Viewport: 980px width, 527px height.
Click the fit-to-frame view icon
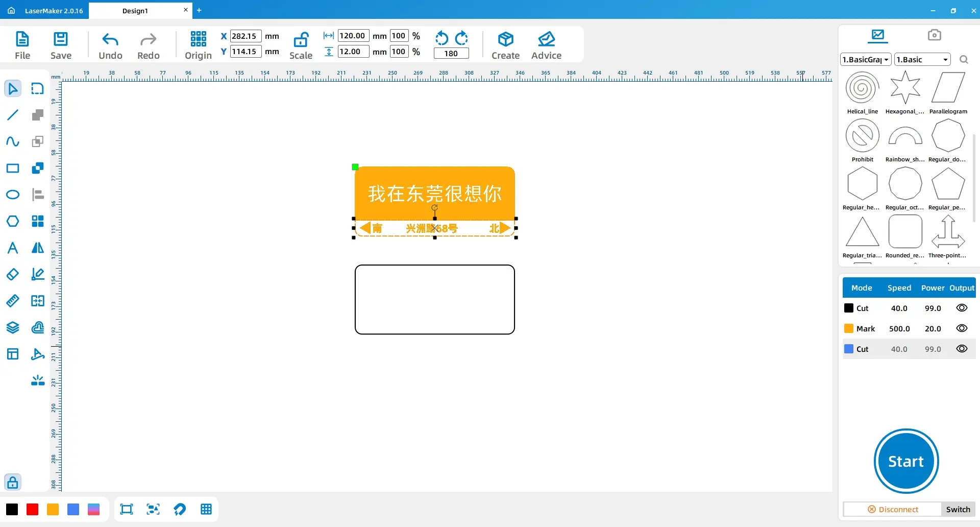(127, 509)
